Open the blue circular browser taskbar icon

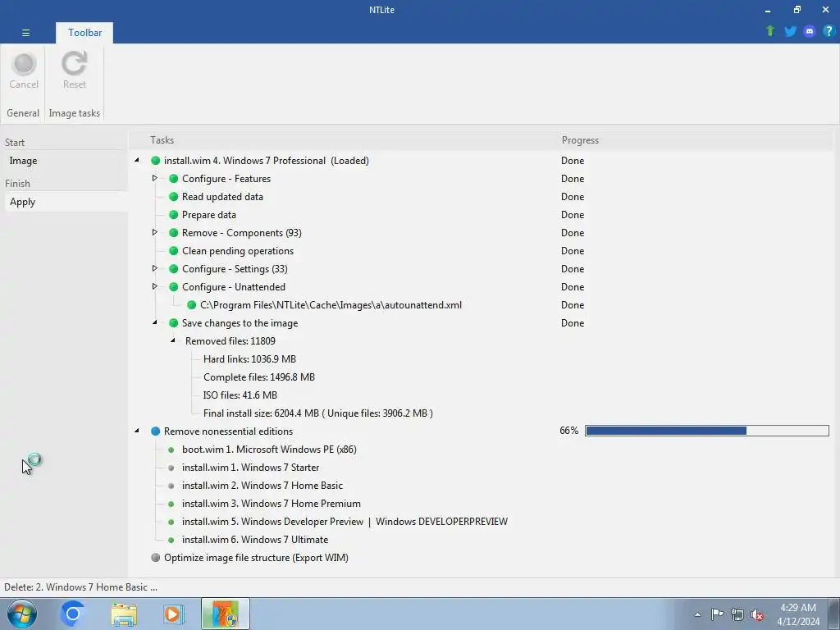73,614
